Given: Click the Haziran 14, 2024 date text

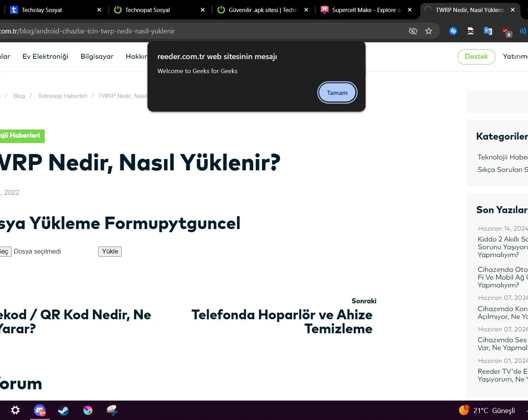Looking at the screenshot, I should pyautogui.click(x=503, y=229).
